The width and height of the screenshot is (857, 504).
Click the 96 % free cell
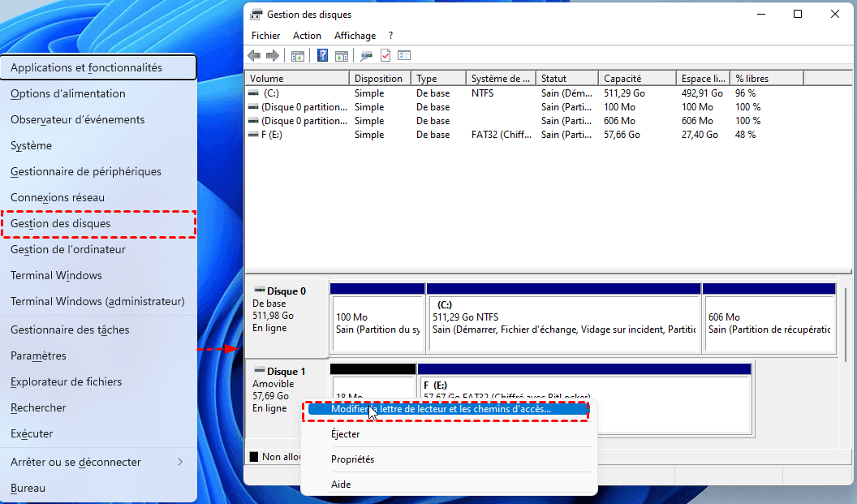click(746, 93)
